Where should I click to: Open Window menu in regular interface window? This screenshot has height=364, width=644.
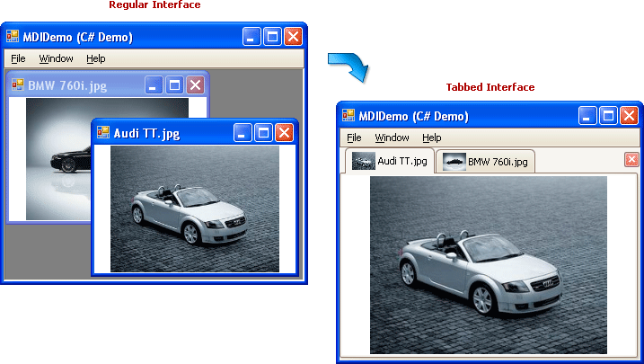click(x=57, y=58)
